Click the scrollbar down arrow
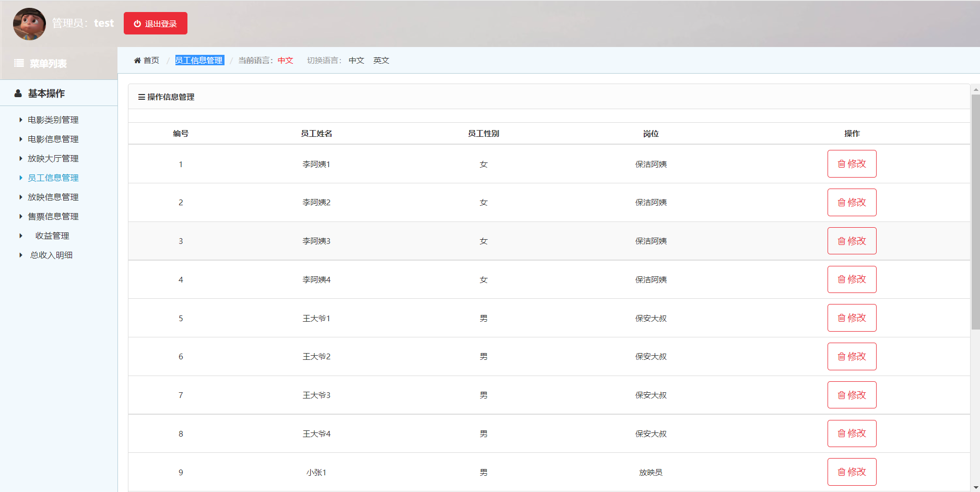This screenshot has width=980, height=492. click(x=975, y=487)
